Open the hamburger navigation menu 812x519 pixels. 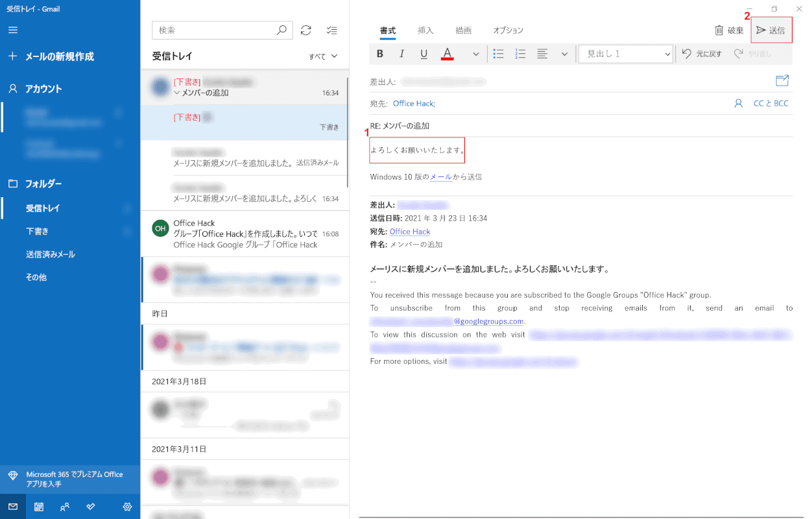tap(13, 30)
